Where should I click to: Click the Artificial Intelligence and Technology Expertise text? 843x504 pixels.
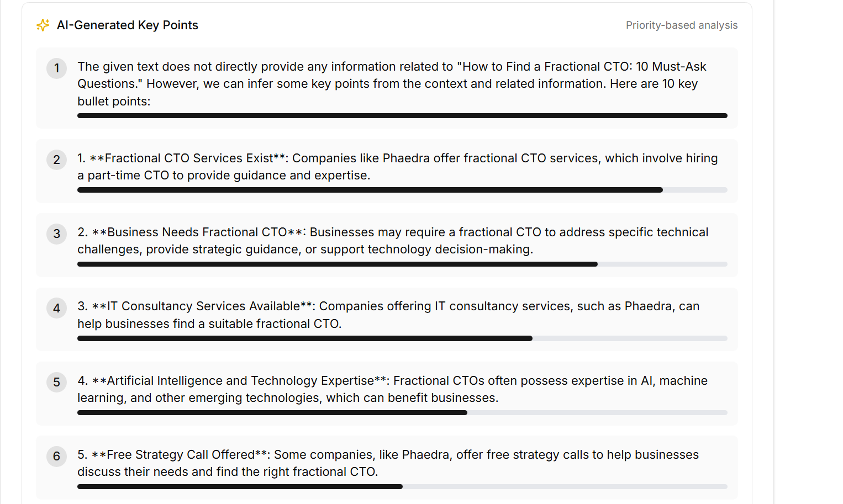coord(392,389)
